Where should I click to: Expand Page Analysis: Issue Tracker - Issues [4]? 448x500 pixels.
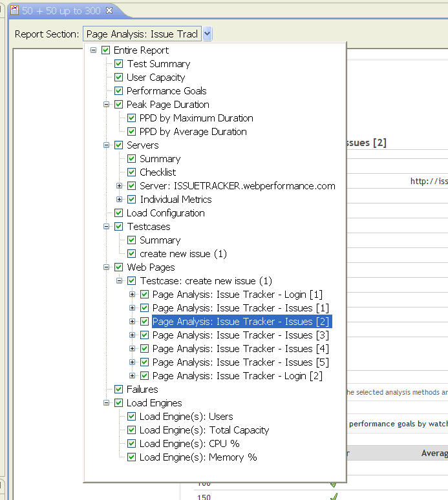click(x=132, y=349)
